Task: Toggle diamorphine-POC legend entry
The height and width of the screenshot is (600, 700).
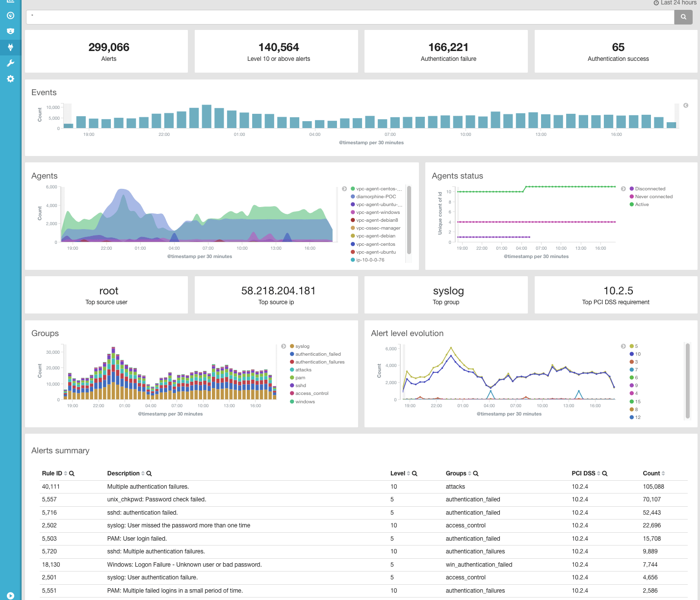Action: (x=373, y=197)
